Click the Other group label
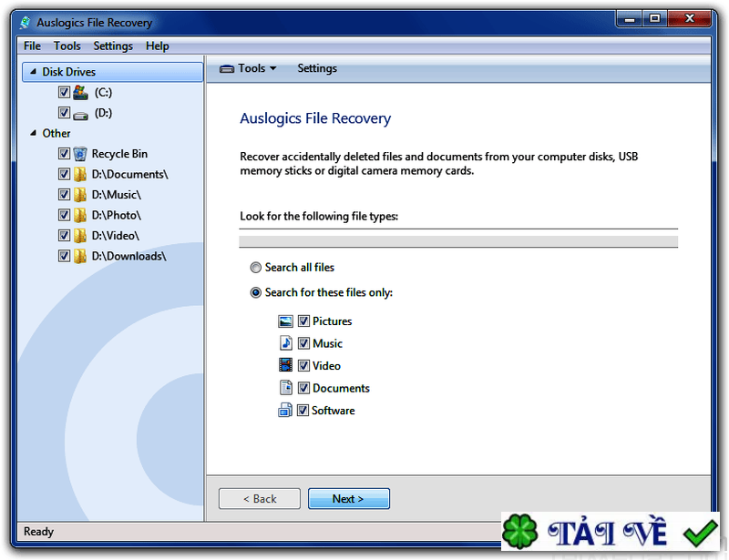729x560 pixels. [56, 133]
